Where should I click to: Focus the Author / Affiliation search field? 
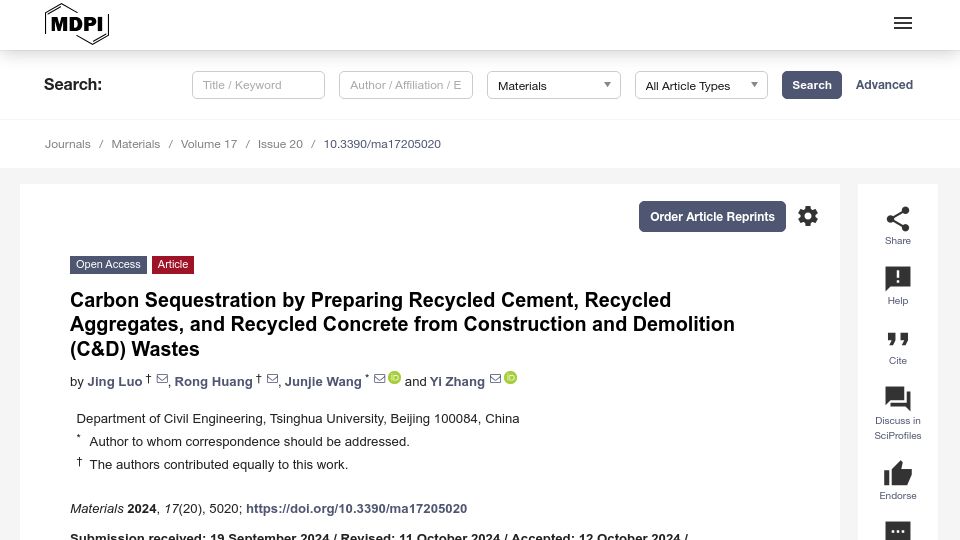click(x=406, y=85)
